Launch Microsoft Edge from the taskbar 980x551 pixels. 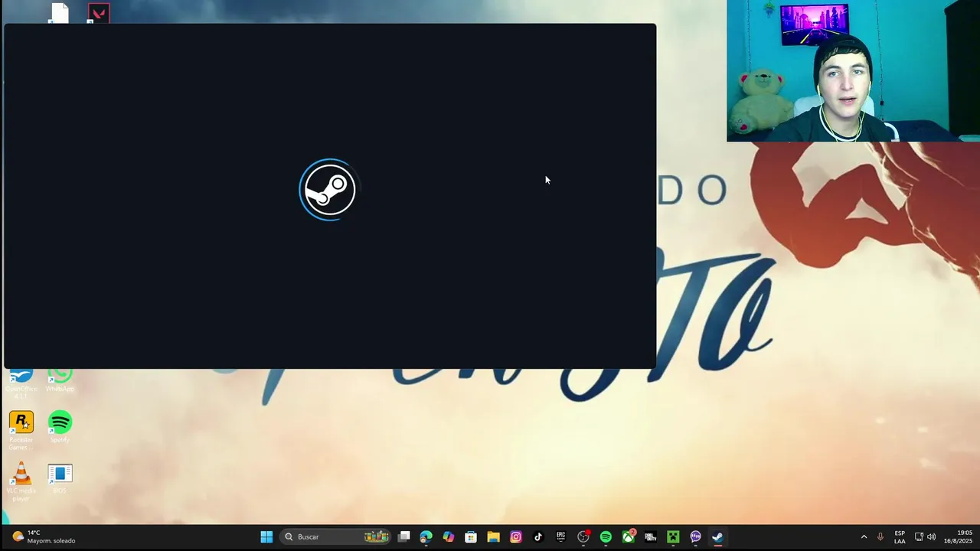click(426, 537)
